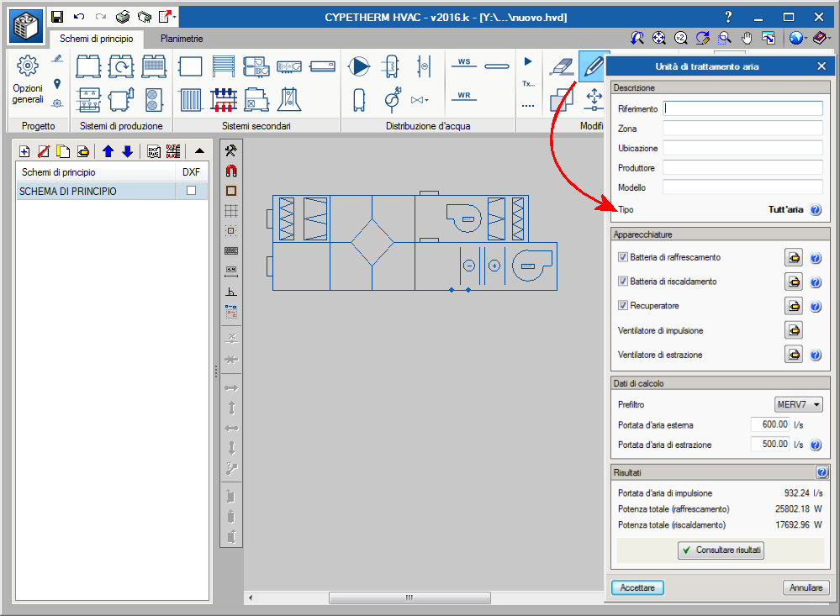
Task: Close the Unità di trattamento aria dialog
Action: [x=822, y=66]
